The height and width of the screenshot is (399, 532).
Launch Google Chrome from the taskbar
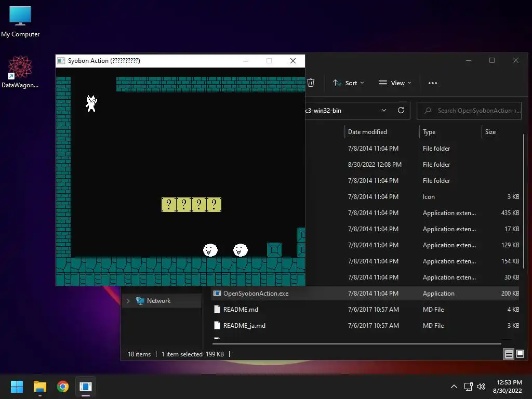[63, 387]
